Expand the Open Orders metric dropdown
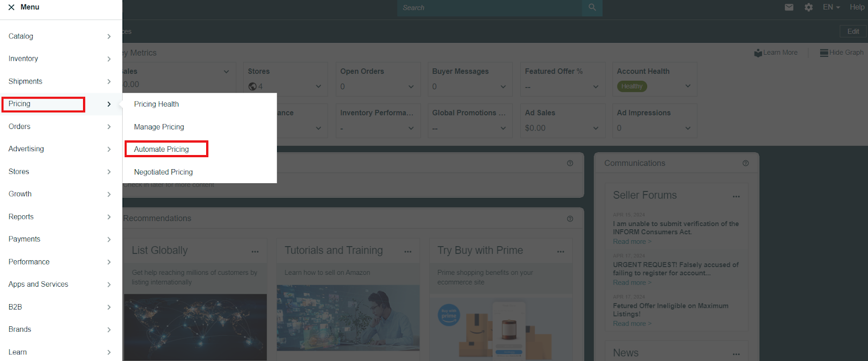 coord(411,87)
